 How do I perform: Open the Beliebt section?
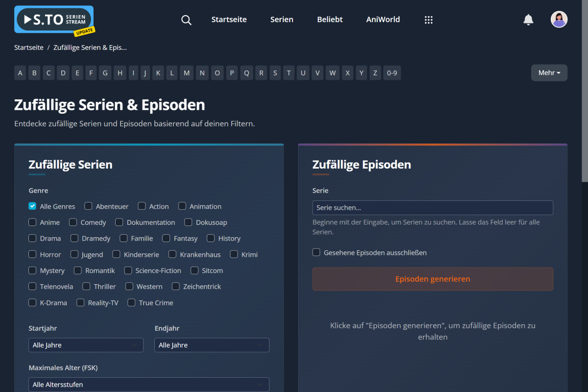tap(329, 20)
